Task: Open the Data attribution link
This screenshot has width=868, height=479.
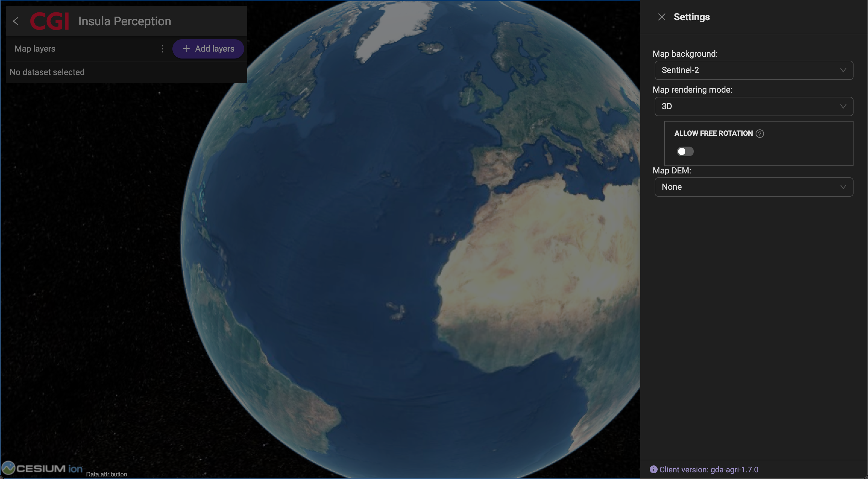Action: (x=106, y=474)
